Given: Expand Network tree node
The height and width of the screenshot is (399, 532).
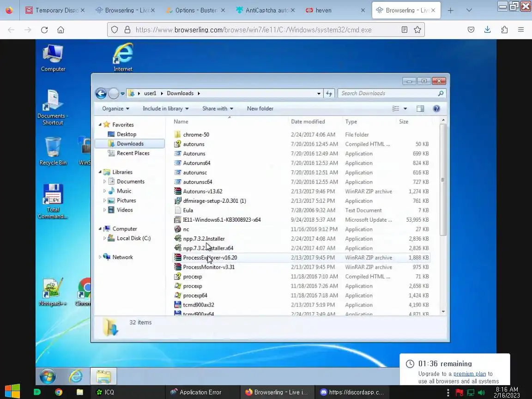Looking at the screenshot, I should (100, 257).
